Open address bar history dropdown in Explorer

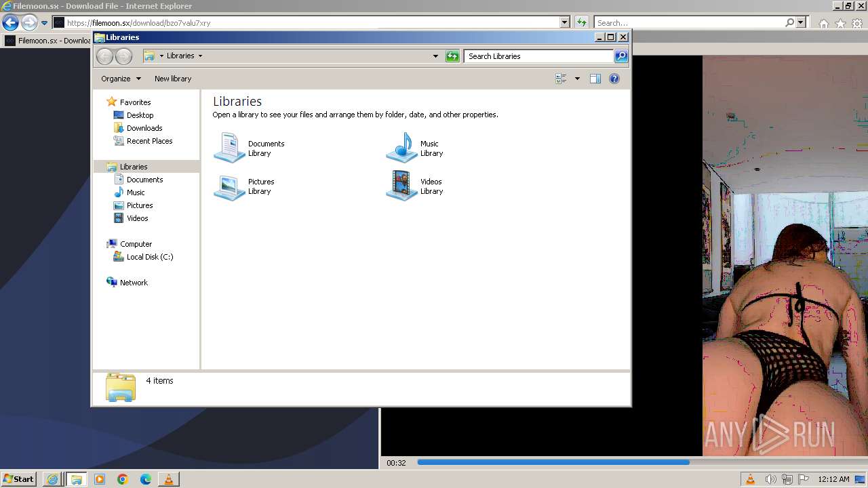(x=435, y=56)
